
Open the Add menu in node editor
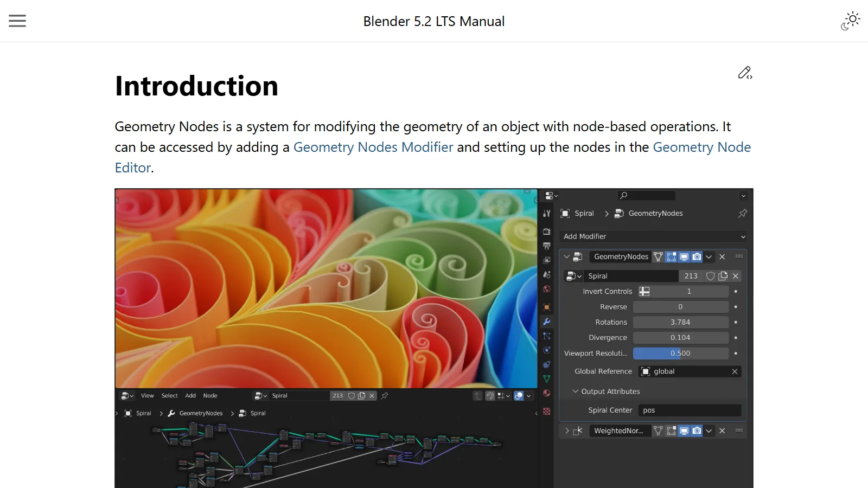(190, 396)
